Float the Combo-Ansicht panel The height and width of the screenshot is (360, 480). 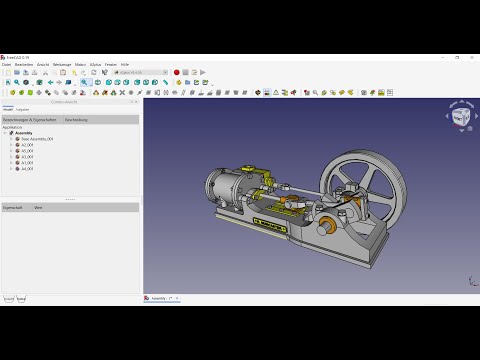[132, 102]
